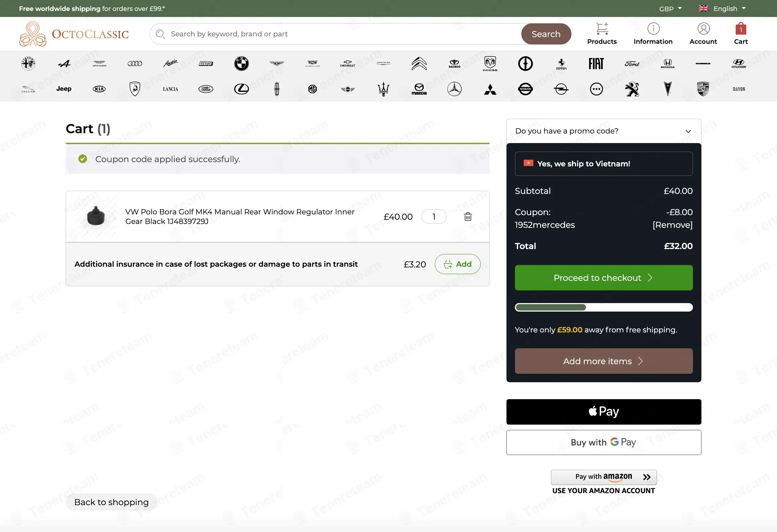Open the Account icon

703,34
